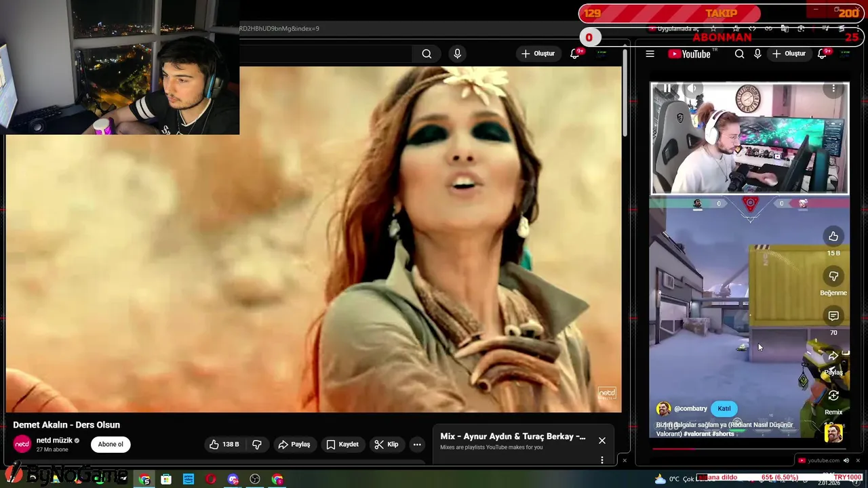Dislike the short (Beğenme)
868x488 pixels.
coord(833,276)
